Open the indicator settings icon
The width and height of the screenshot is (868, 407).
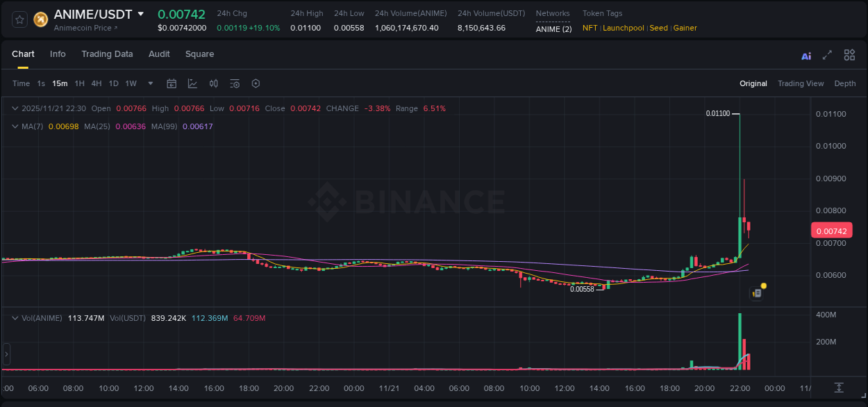234,83
